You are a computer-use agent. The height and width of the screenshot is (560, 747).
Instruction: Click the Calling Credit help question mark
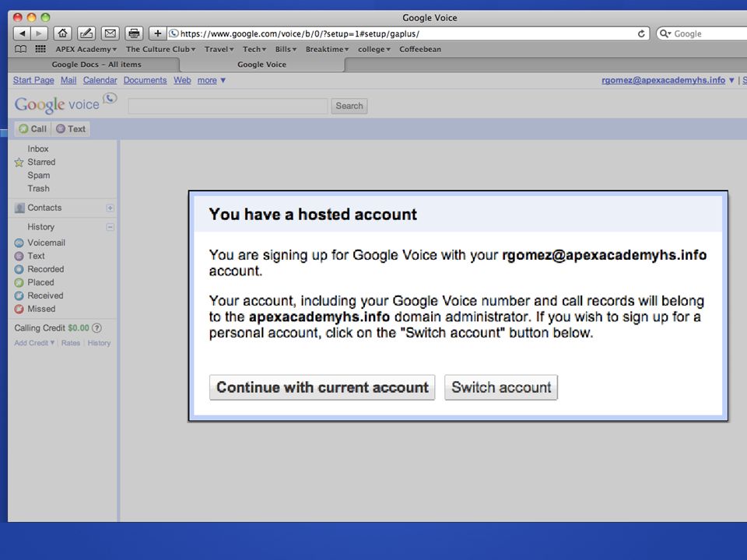tap(96, 328)
